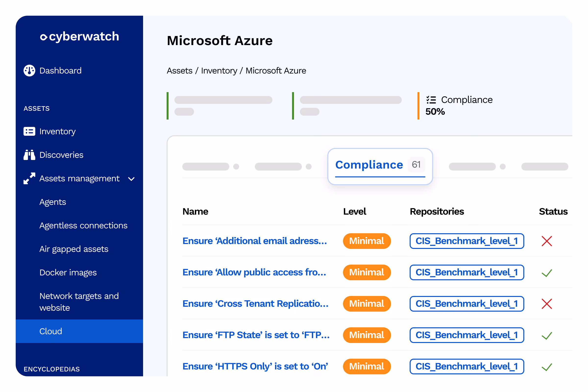Click Assets in the breadcrumb

coord(180,71)
